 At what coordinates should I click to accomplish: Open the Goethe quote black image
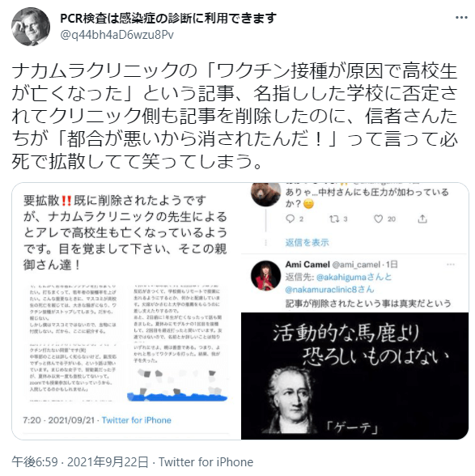354,376
